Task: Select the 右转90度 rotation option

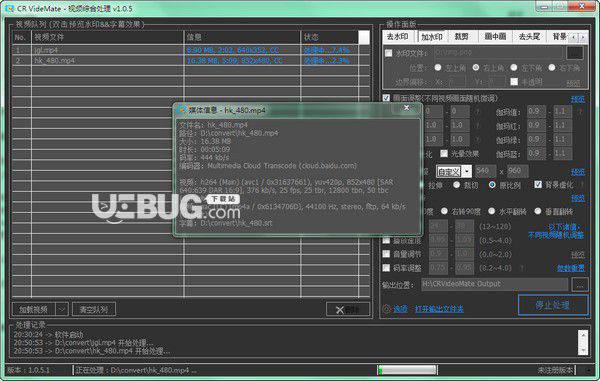Action: (444, 211)
